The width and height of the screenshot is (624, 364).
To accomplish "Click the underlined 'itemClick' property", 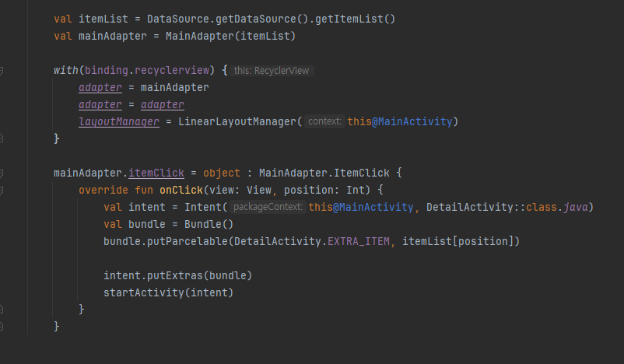I will coord(156,173).
